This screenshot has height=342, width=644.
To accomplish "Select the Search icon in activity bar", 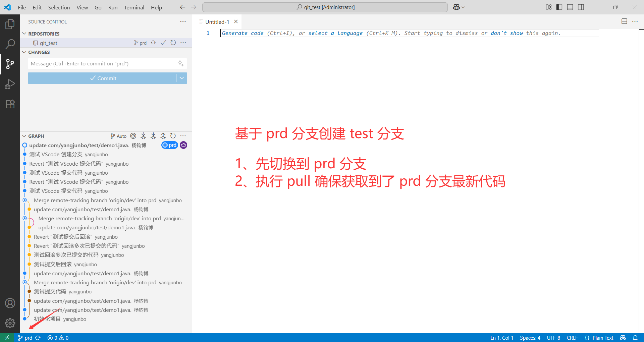I will pos(10,44).
